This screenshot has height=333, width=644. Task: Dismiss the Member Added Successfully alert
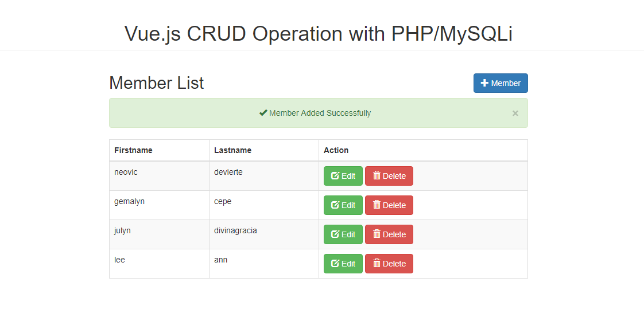click(515, 113)
